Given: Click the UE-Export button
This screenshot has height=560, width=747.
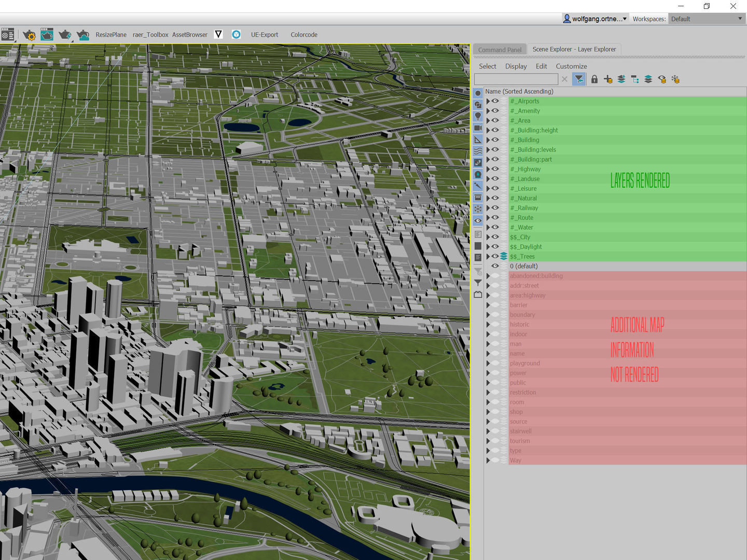Looking at the screenshot, I should tap(265, 34).
